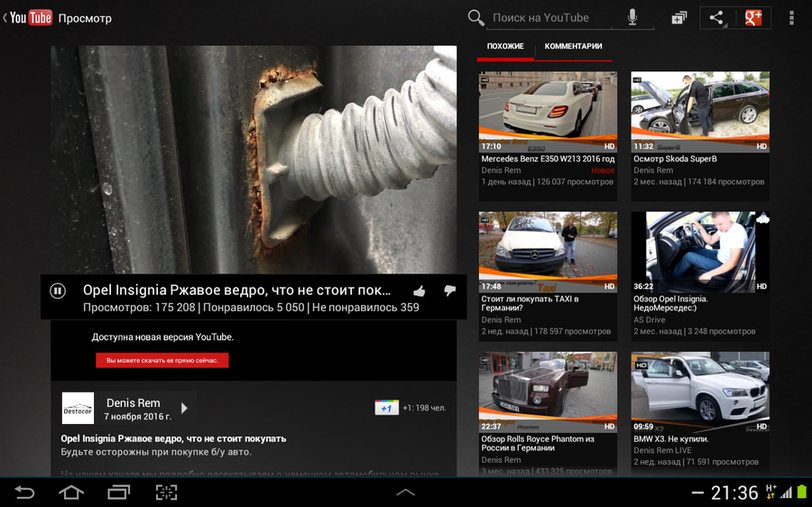Open BMW X3 Не купили thumbnail

pyautogui.click(x=700, y=392)
